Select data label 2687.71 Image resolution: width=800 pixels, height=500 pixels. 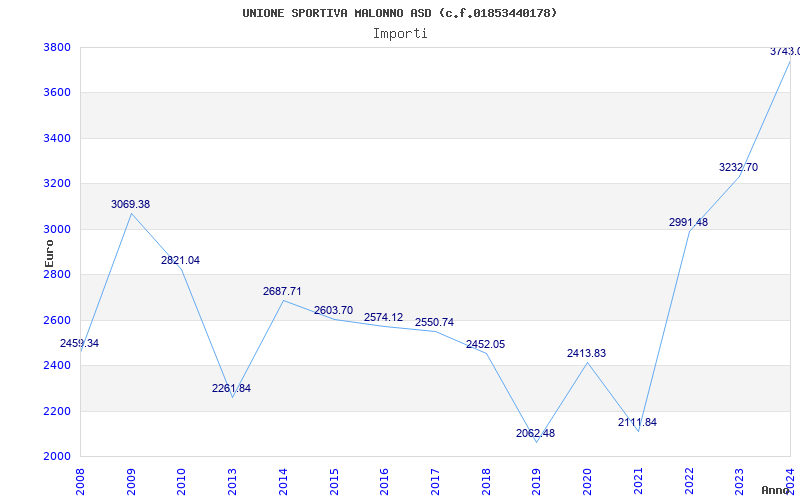pyautogui.click(x=282, y=291)
